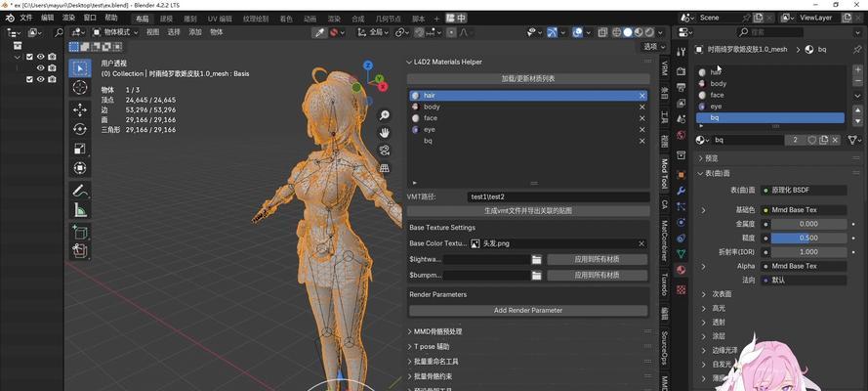Remove the body material from L4D2 list
Image resolution: width=868 pixels, height=391 pixels.
[642, 107]
